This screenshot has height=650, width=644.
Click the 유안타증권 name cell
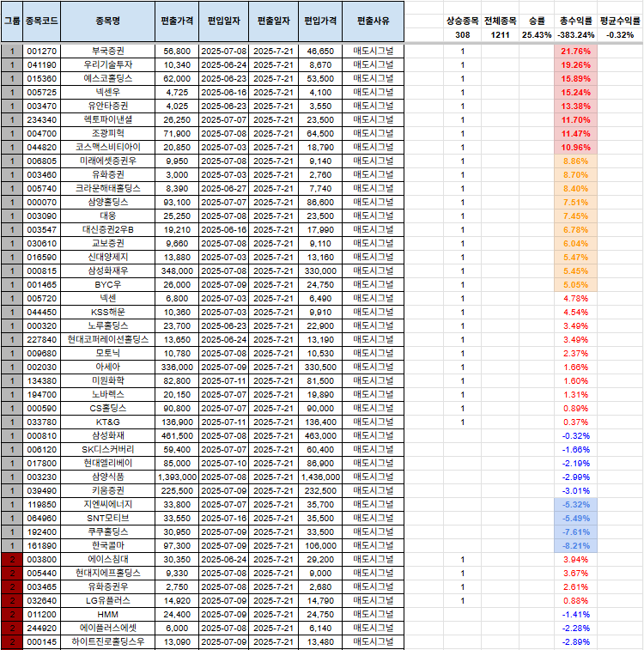coord(107,106)
